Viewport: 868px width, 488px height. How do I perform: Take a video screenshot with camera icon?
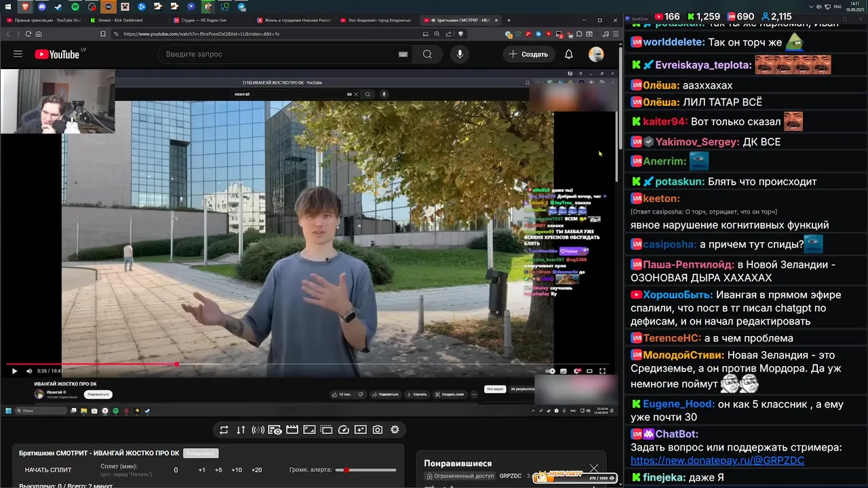click(378, 430)
